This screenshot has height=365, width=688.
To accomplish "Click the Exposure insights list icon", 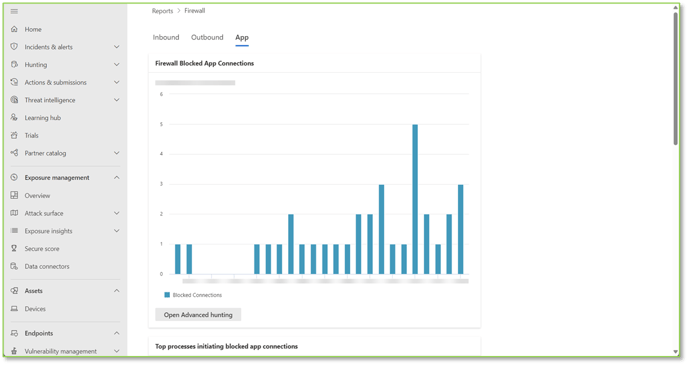I will pos(14,231).
